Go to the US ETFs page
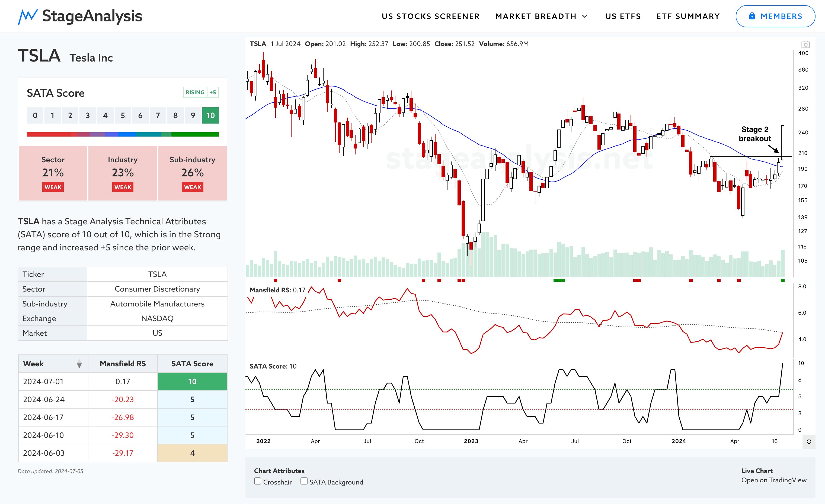This screenshot has width=825, height=504. tap(623, 16)
